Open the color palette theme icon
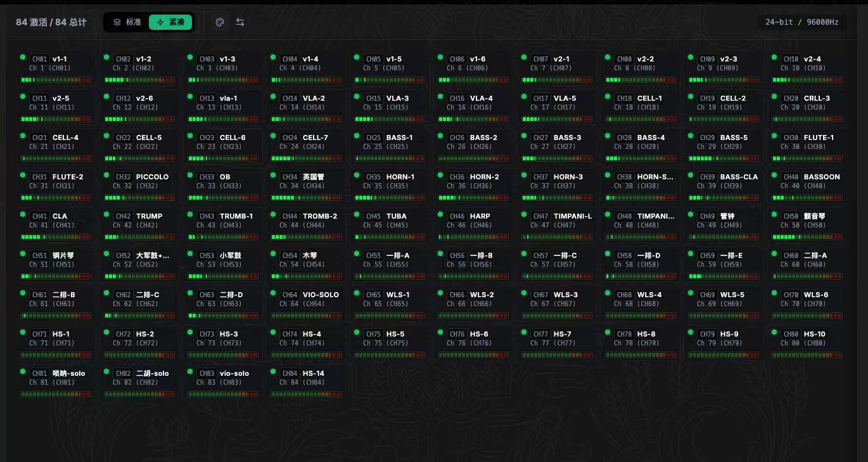The width and height of the screenshot is (868, 462). tap(220, 22)
